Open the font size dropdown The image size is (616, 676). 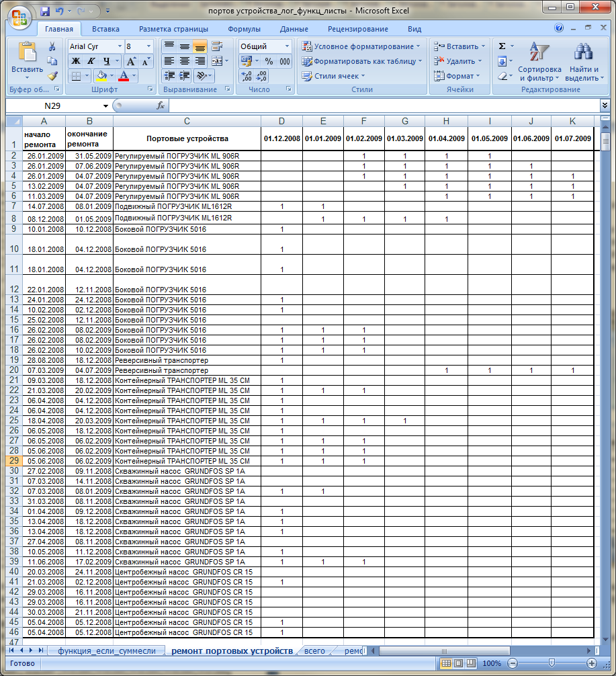click(x=148, y=46)
